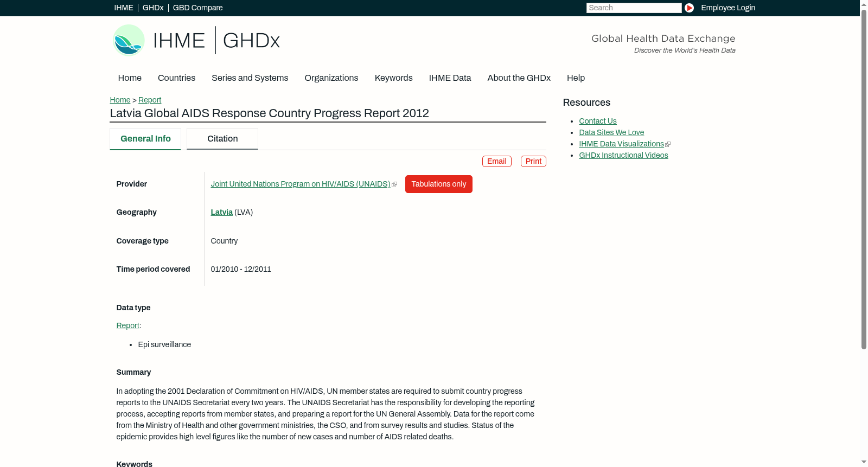Click the GHDx logo text in header
This screenshot has height=467, width=868.
click(x=251, y=41)
